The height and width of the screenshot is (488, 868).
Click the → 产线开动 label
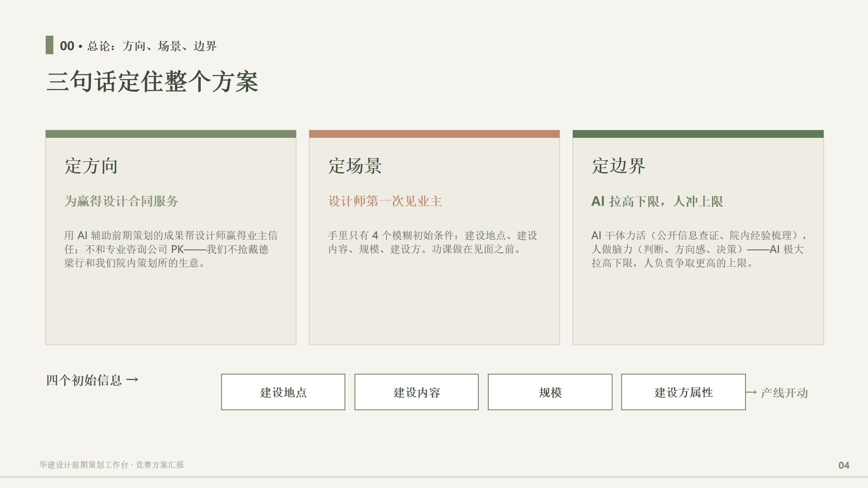777,393
